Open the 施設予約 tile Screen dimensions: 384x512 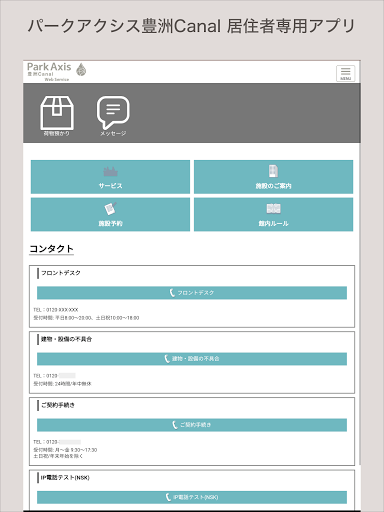[x=110, y=214]
